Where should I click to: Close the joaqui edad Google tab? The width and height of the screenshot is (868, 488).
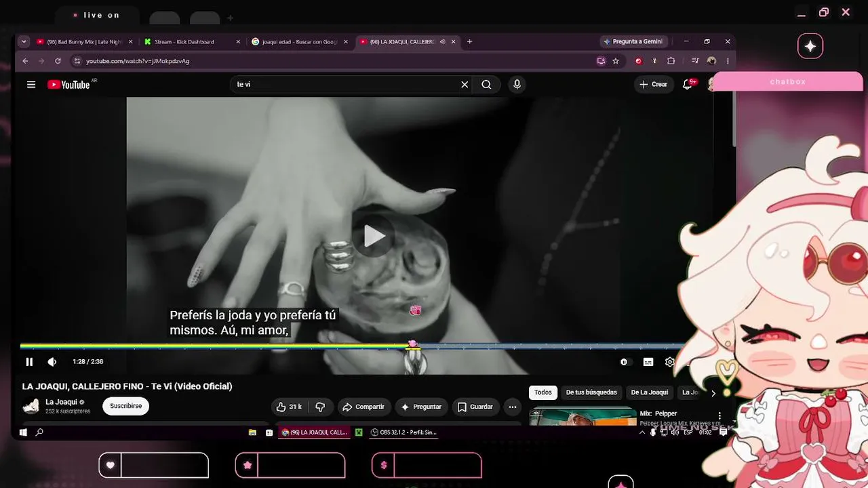(x=346, y=41)
